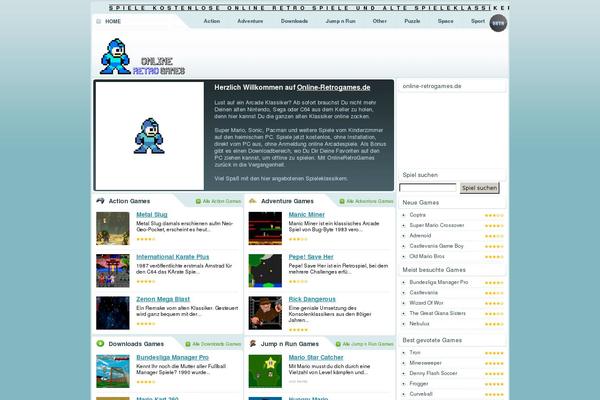
Task: Open the Space menu category
Action: 445,21
